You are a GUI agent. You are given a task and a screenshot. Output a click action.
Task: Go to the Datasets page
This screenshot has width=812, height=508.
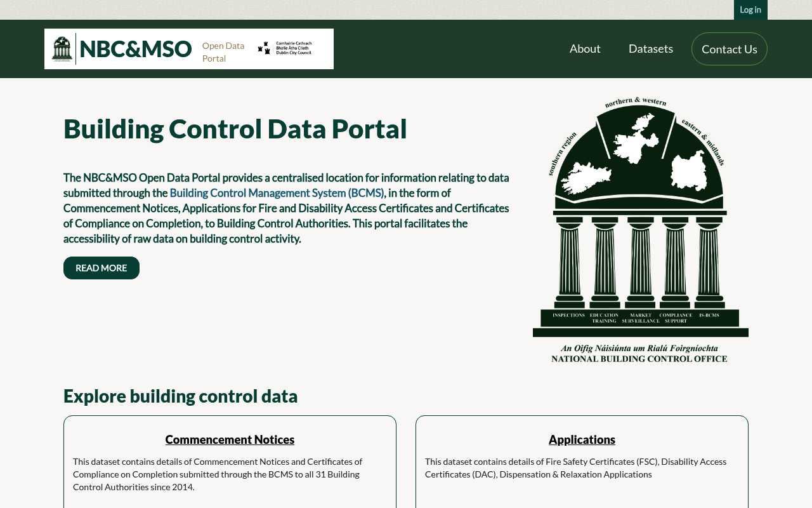tap(651, 49)
